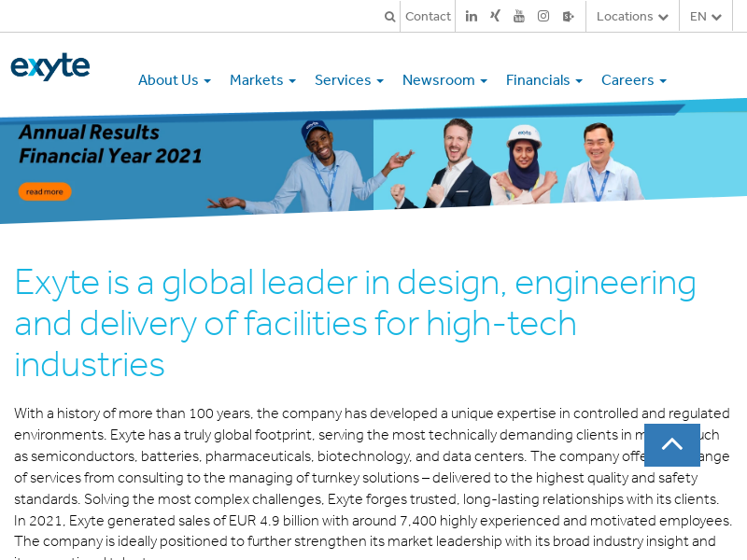Open the Contact link

click(428, 17)
